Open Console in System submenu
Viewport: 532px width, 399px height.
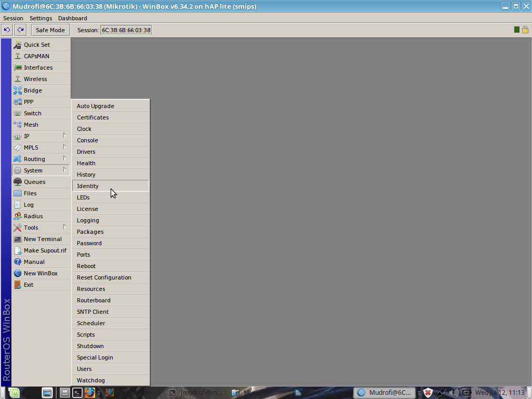tap(111, 140)
